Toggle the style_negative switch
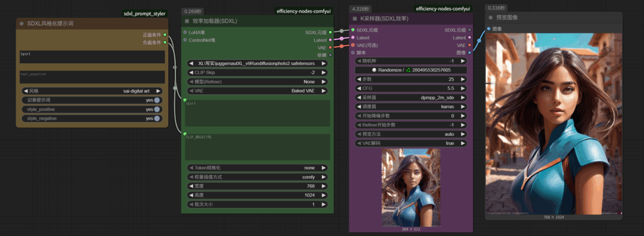The image size is (644, 236). (x=157, y=118)
